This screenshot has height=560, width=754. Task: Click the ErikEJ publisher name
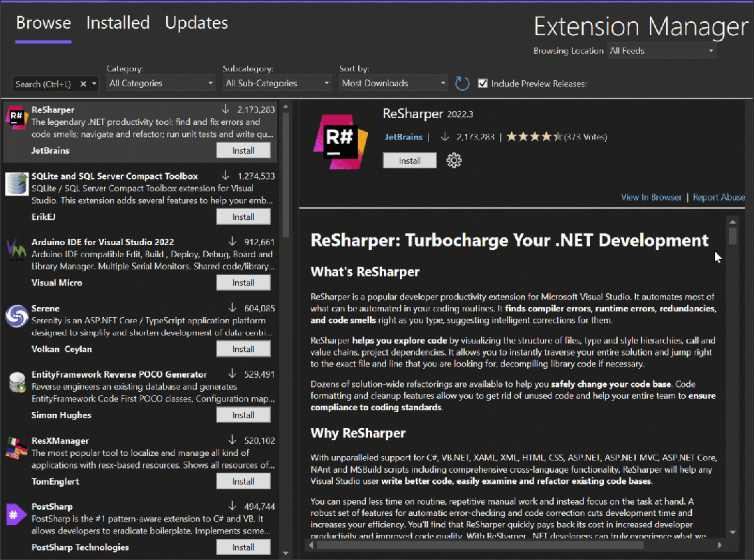click(43, 217)
